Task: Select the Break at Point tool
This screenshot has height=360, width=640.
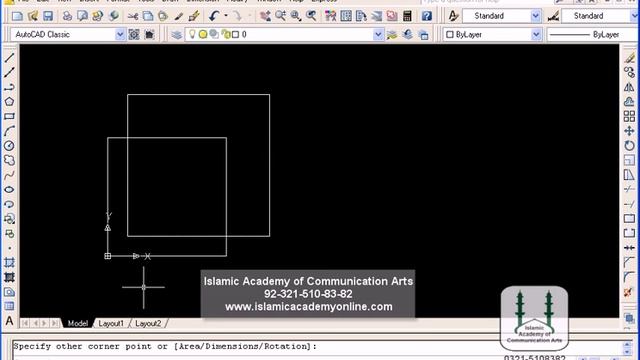Action: pos(629,219)
